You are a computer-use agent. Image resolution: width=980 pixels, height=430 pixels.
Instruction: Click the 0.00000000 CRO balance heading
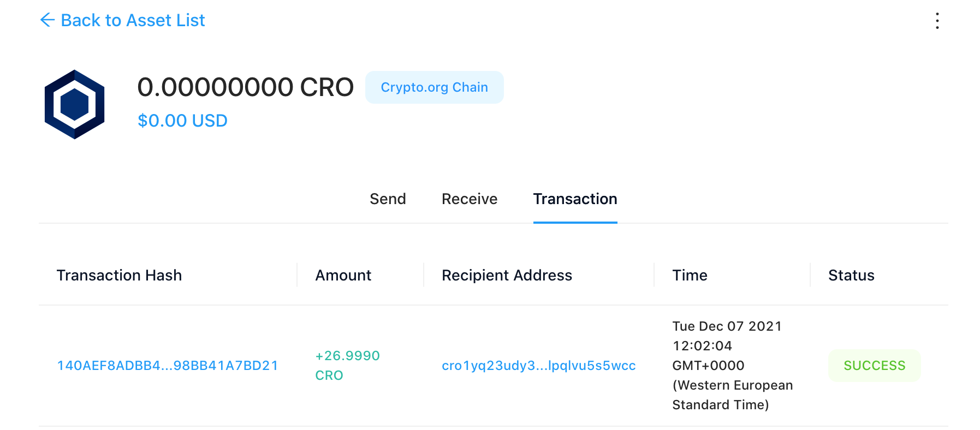[245, 86]
